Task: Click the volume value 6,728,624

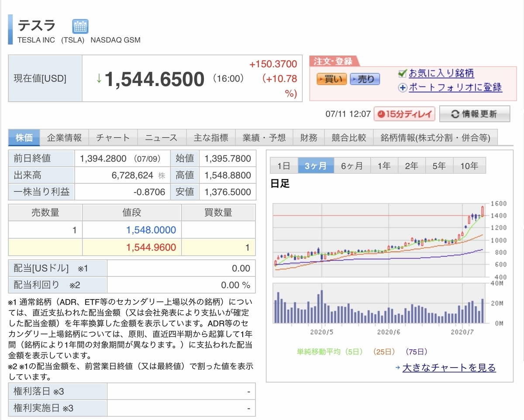Action: (x=132, y=175)
